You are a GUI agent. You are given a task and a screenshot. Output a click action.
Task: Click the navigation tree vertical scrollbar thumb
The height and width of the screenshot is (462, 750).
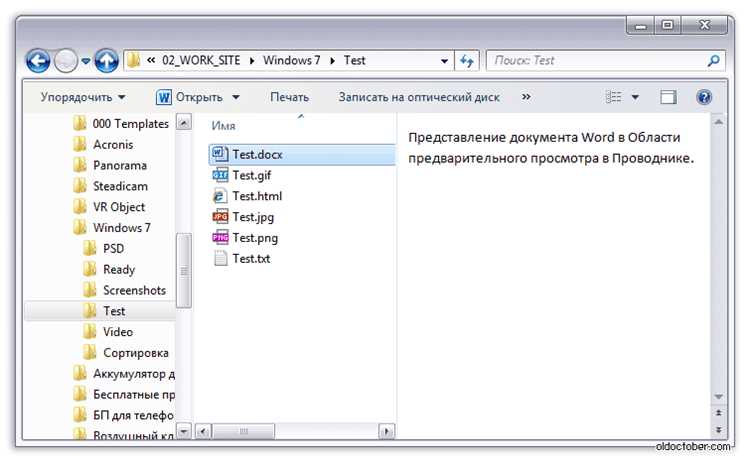click(x=184, y=271)
